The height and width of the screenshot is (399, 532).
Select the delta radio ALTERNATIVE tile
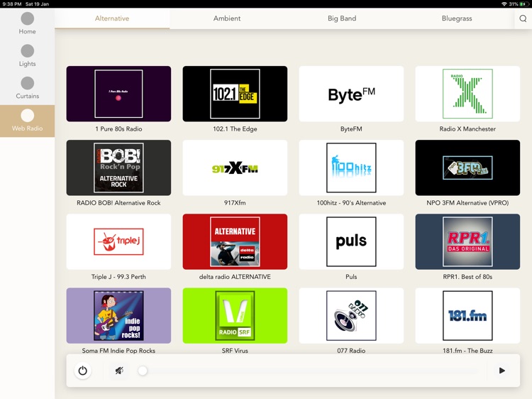coord(235,241)
